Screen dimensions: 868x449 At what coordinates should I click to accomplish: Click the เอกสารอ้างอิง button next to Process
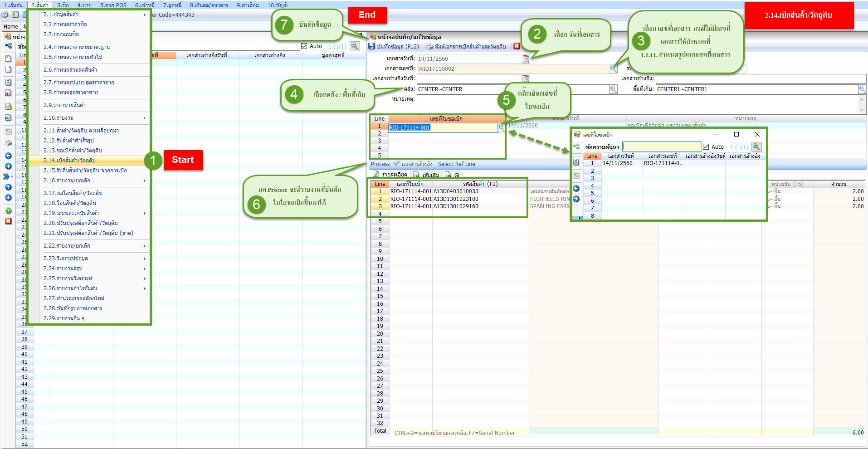(413, 164)
